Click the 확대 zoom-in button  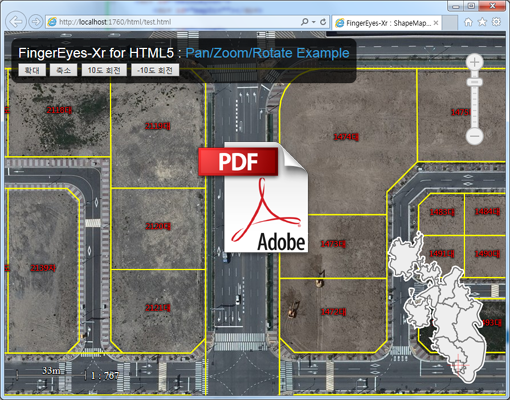[32, 70]
